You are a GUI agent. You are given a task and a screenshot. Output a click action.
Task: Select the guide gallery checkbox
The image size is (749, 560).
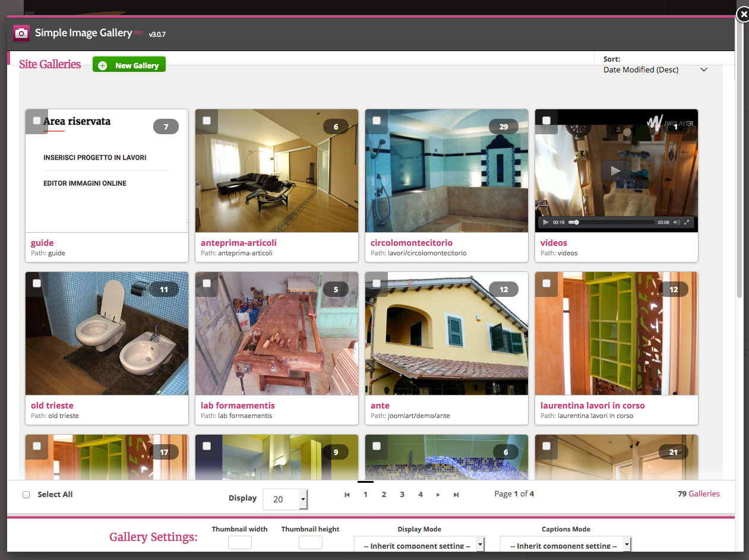(37, 121)
